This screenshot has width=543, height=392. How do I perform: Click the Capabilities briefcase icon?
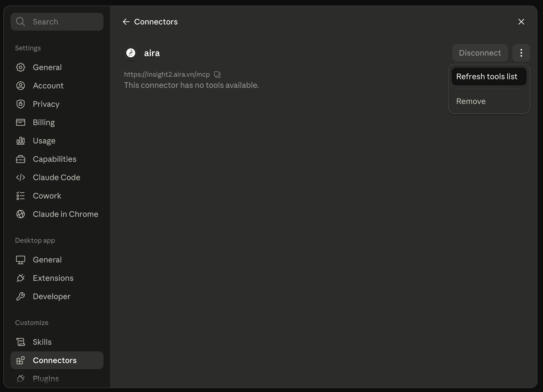click(21, 159)
